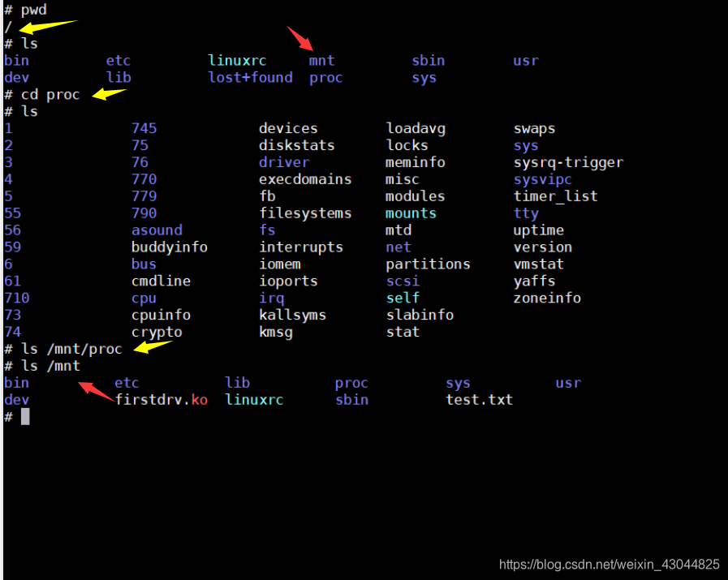The width and height of the screenshot is (728, 580).
Task: Click the 'bus' directory entry
Action: 144,264
